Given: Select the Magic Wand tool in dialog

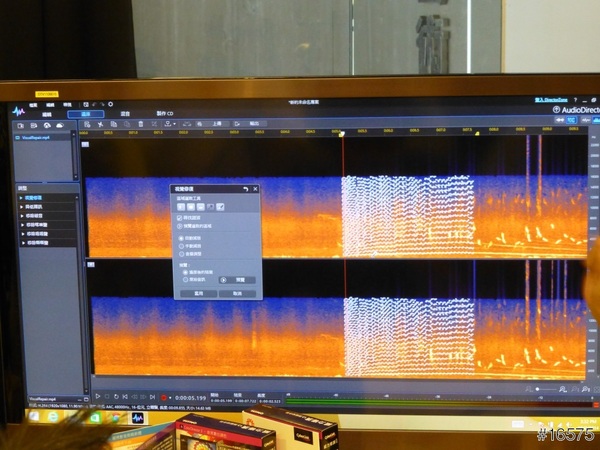Looking at the screenshot, I should [x=210, y=207].
